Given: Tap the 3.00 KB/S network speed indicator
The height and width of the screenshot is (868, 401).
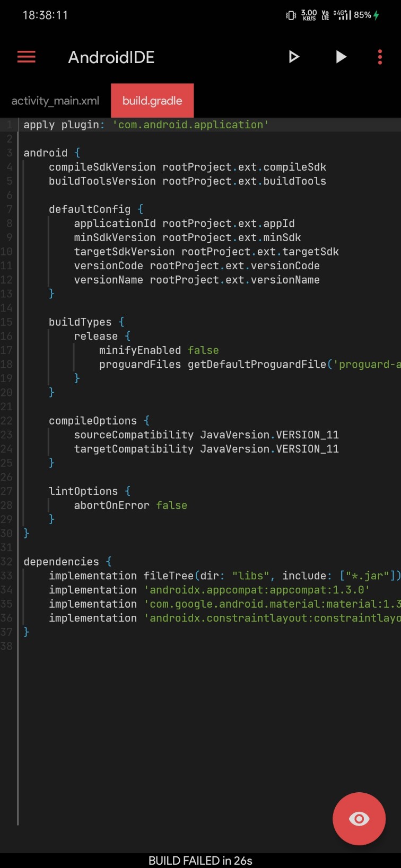Looking at the screenshot, I should pos(309,15).
